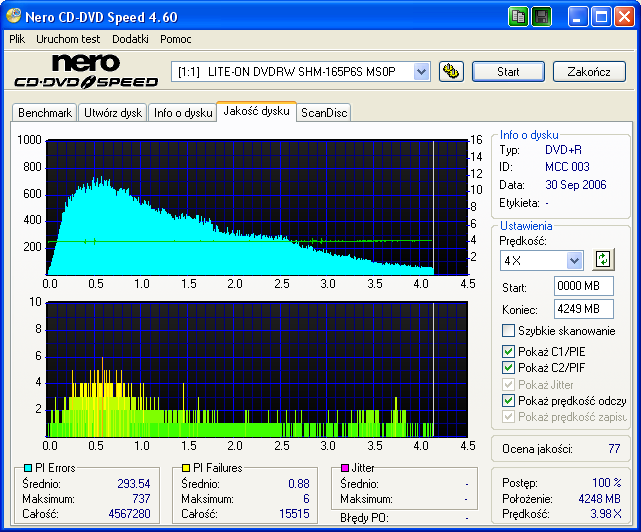Click the Koniec field 4249 MB
The image size is (641, 532).
coord(584,309)
